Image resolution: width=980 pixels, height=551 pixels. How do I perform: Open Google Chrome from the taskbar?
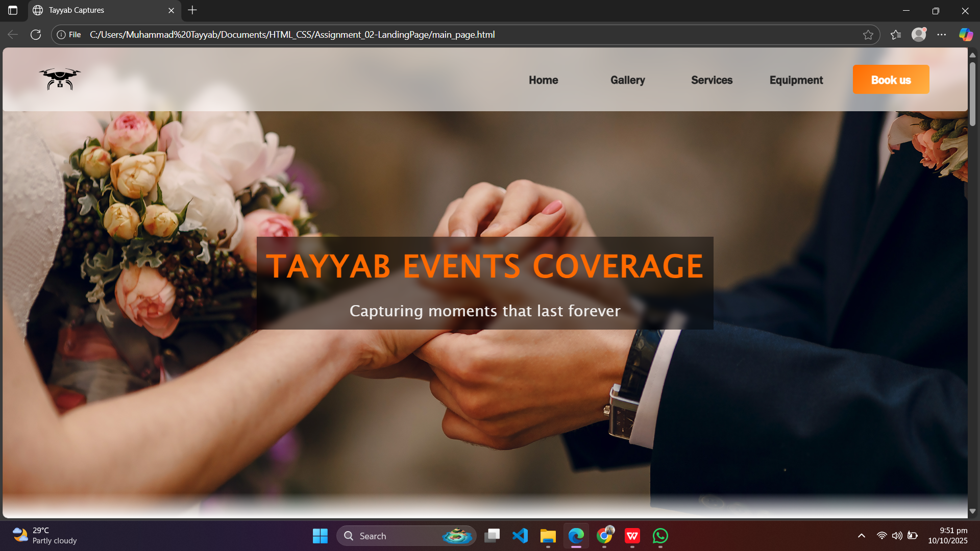pyautogui.click(x=604, y=536)
